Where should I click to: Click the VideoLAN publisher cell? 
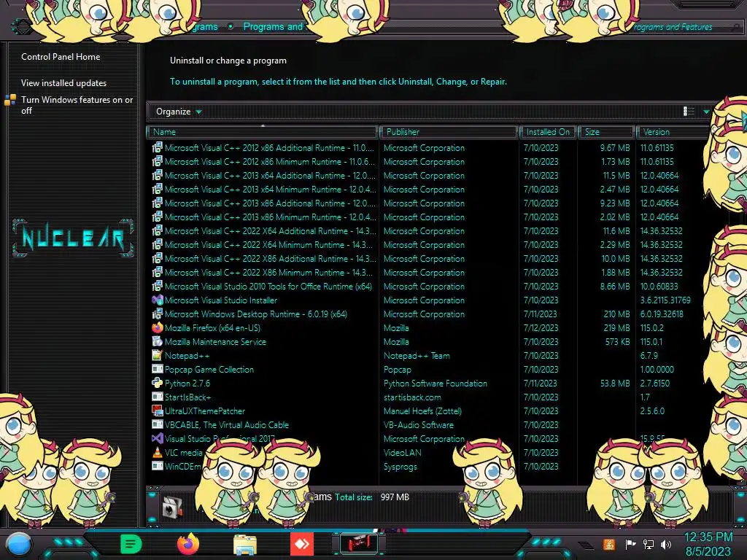click(403, 452)
